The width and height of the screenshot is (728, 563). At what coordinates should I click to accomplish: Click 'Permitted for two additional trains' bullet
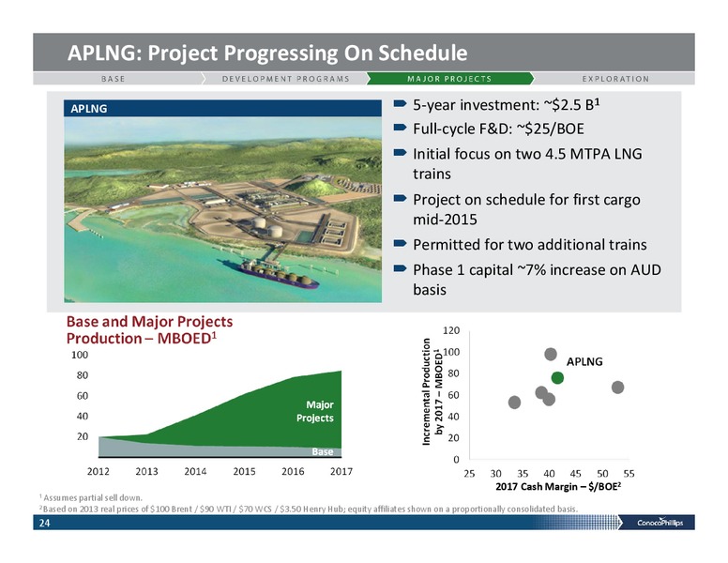click(530, 244)
